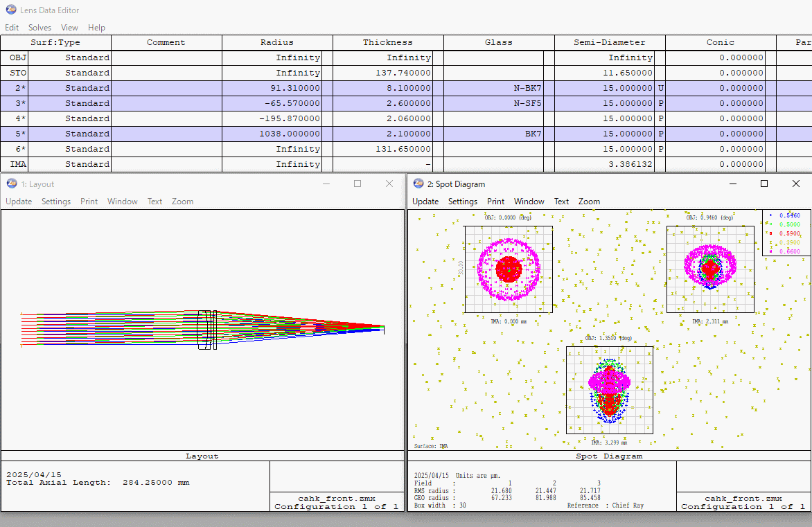The image size is (812, 527).
Task: Click the Semi-Diameter column header
Action: point(610,42)
